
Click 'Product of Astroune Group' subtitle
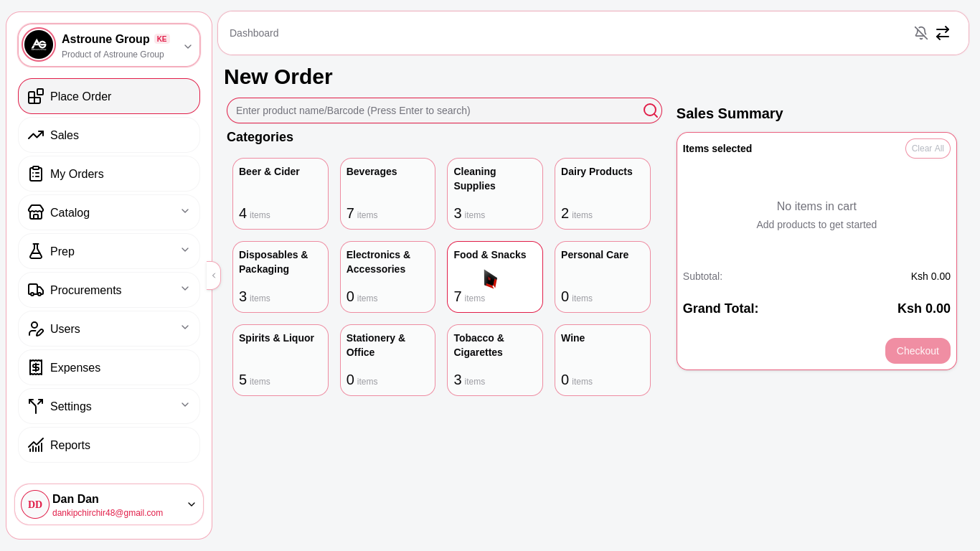[113, 55]
